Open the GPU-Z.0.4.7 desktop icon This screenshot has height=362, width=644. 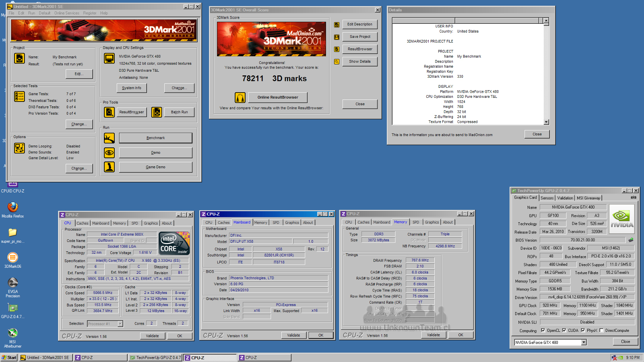pos(13,308)
